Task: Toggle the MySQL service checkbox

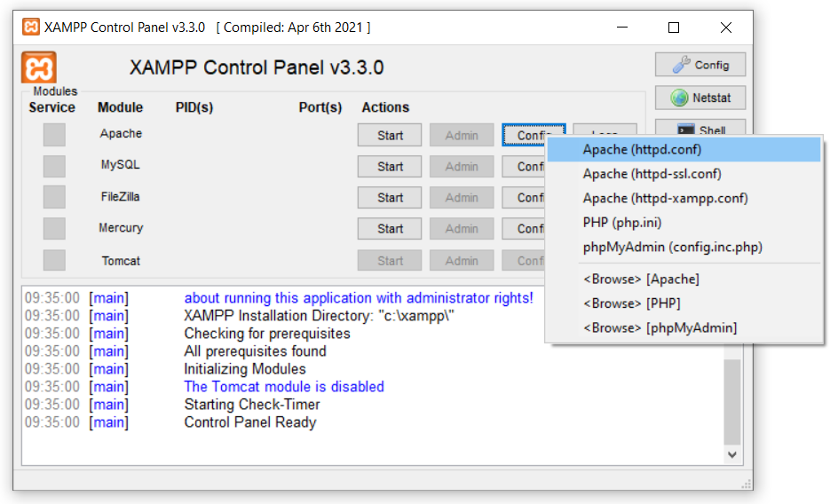Action: click(54, 166)
